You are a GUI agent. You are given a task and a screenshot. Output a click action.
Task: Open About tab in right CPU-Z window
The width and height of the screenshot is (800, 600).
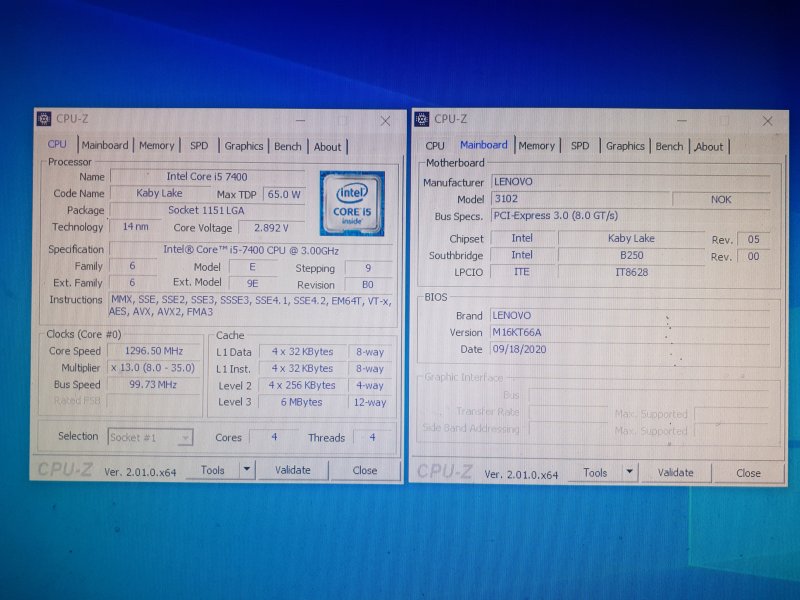point(709,147)
